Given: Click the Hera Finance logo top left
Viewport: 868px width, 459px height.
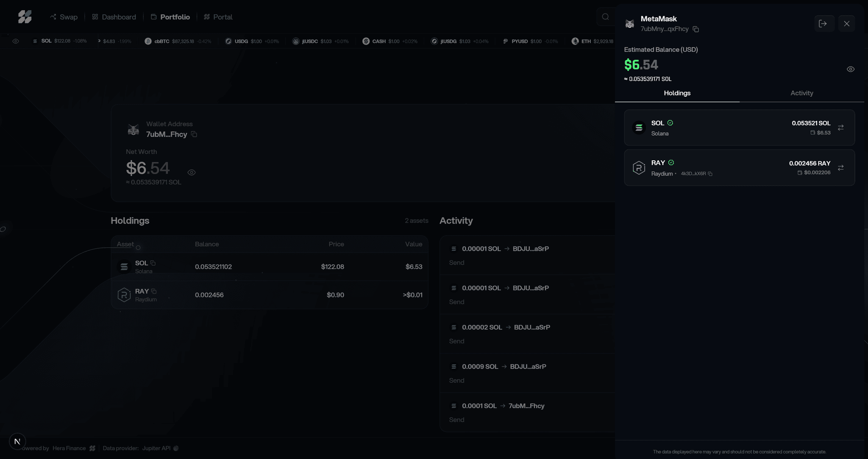Looking at the screenshot, I should (25, 17).
